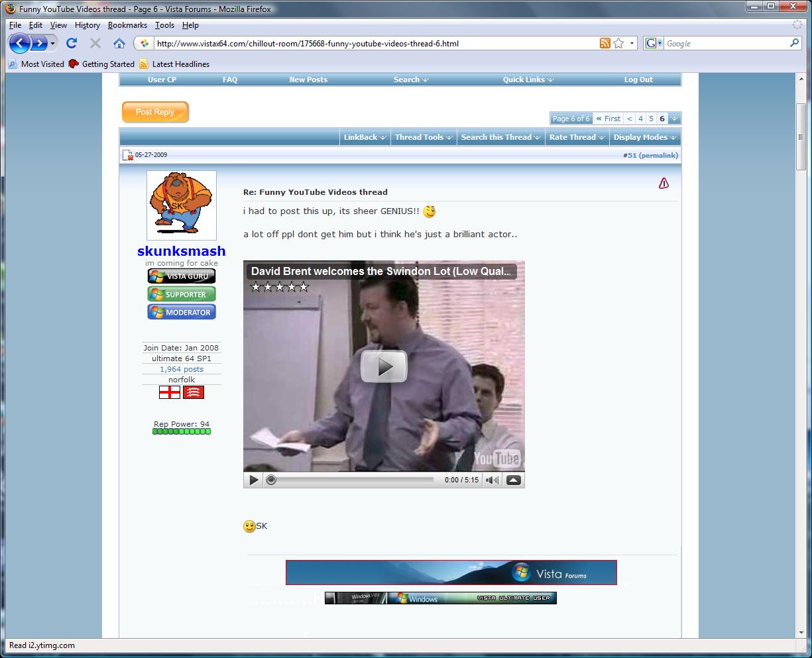This screenshot has height=658, width=812.
Task: Open the Tools menu
Action: coord(164,25)
